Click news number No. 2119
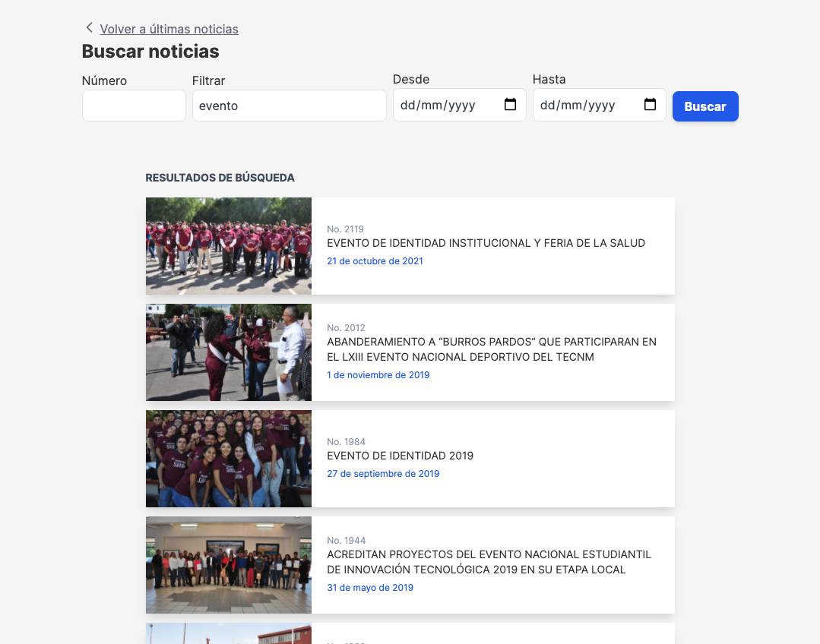This screenshot has width=820, height=644. click(x=345, y=229)
